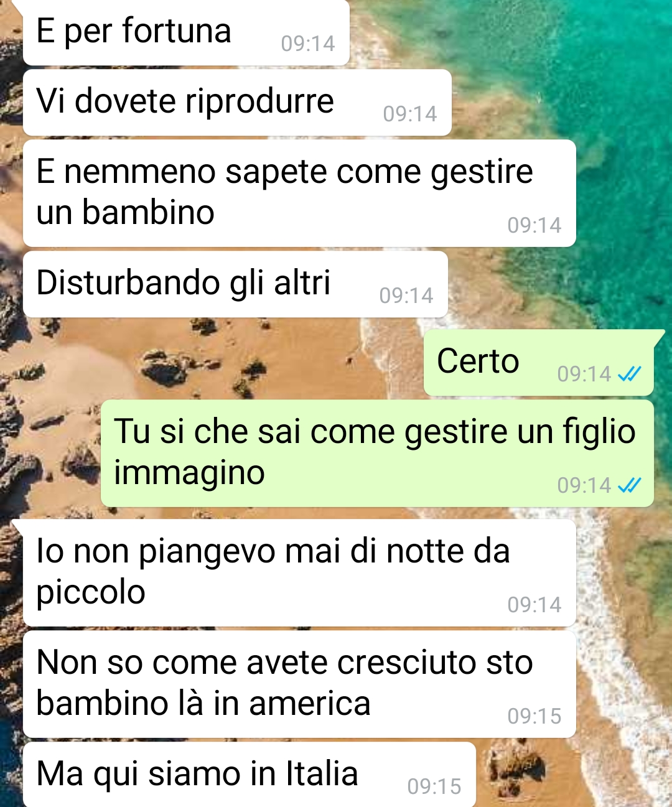Tap the green "Certo" sent message
The image size is (672, 807).
(539, 363)
